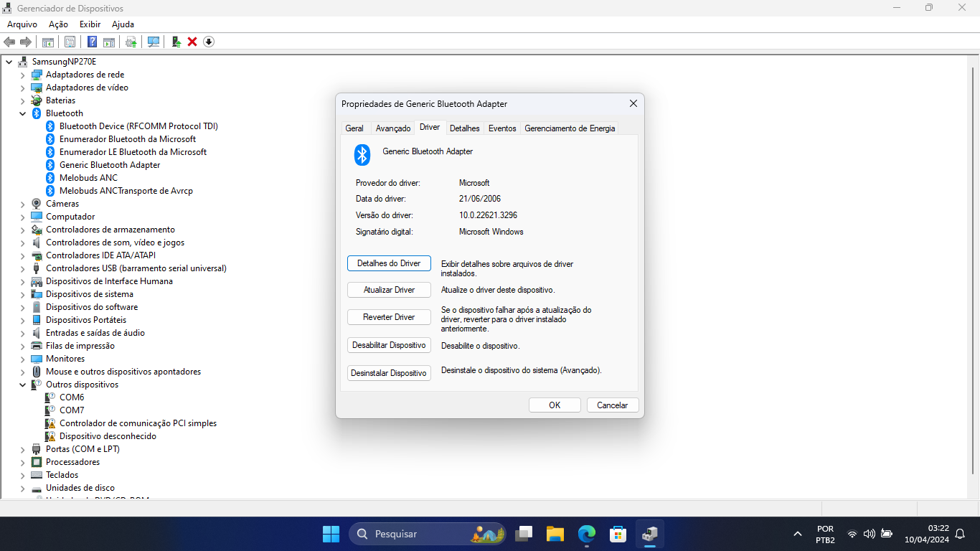Open Task View from the taskbar
This screenshot has height=551, width=980.
pyautogui.click(x=524, y=534)
